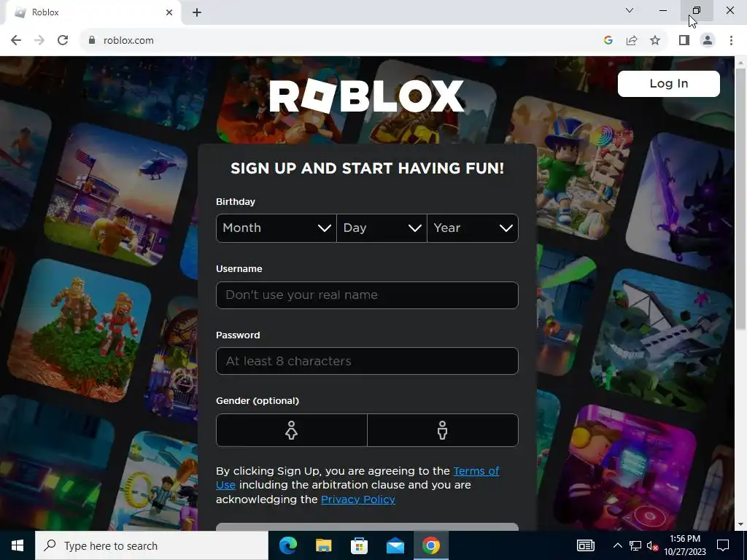
Task: Open the News and interests widget
Action: [586, 545]
